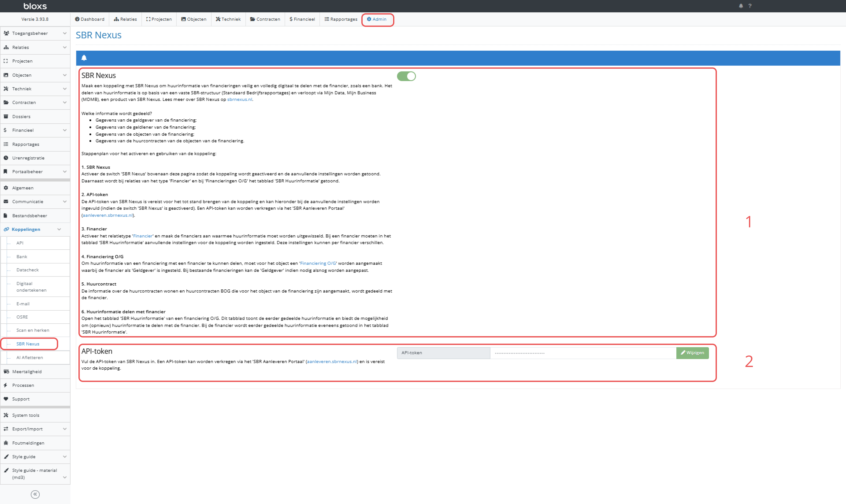Expand the Financieel sidebar chevron
Screen dimensions: 846x504
(65, 130)
